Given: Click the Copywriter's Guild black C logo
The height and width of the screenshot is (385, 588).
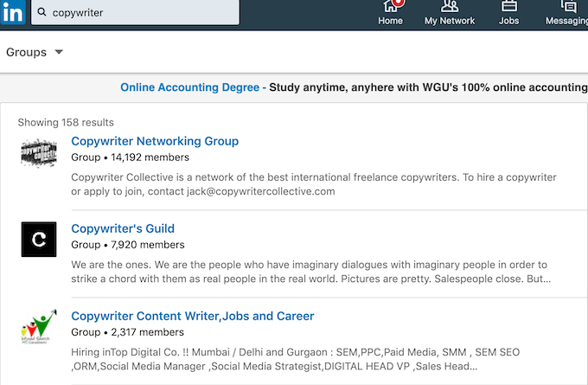Looking at the screenshot, I should coord(39,239).
